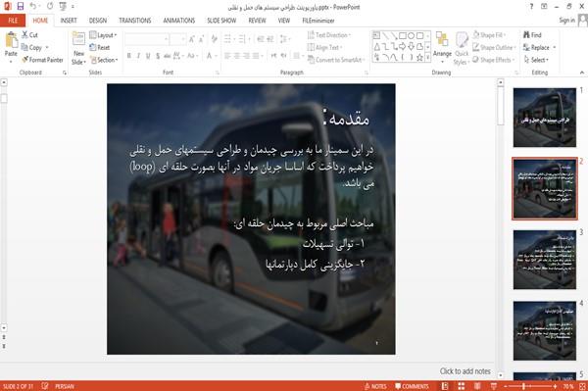The height and width of the screenshot is (391, 588).
Task: Click the Replace button
Action: pyautogui.click(x=540, y=48)
